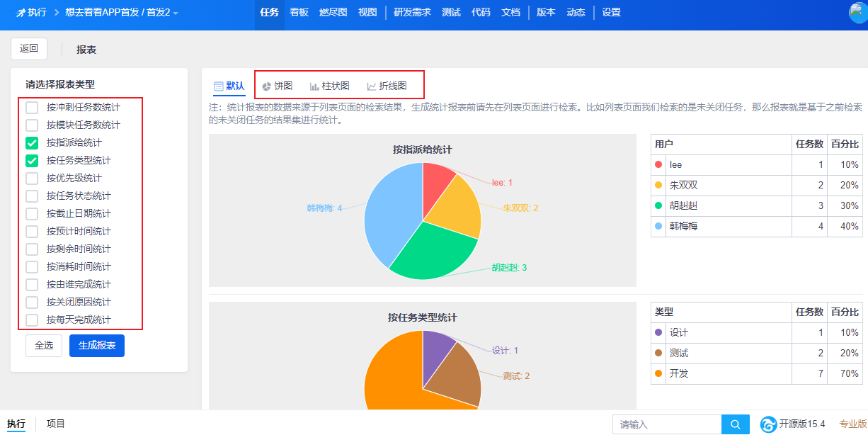Click the search magnifier button

pos(736,424)
